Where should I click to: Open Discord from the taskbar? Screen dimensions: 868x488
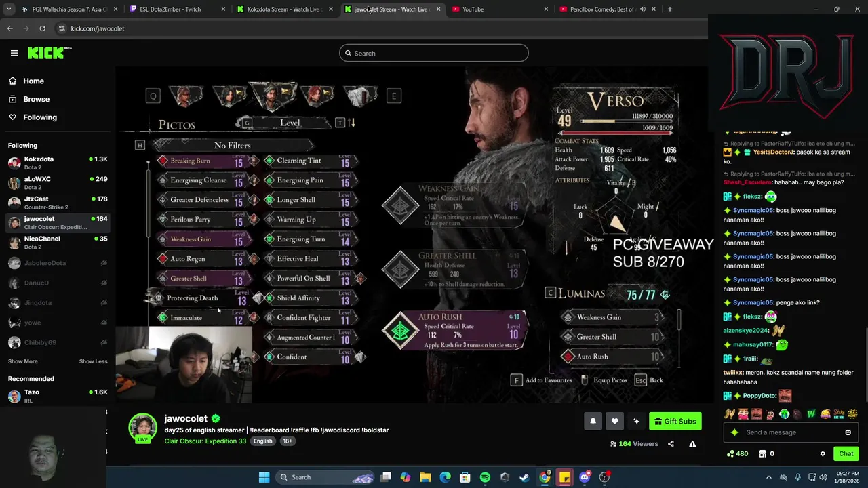585,477
